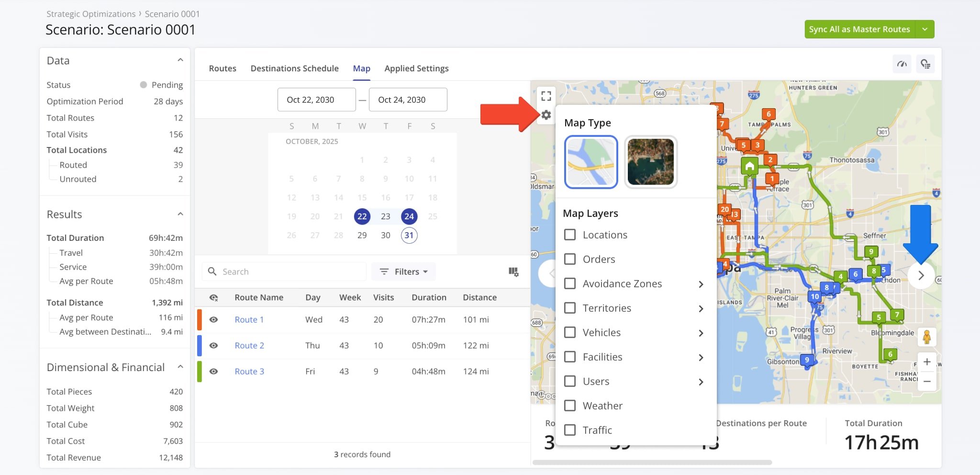Open the Route 2 link

(249, 346)
